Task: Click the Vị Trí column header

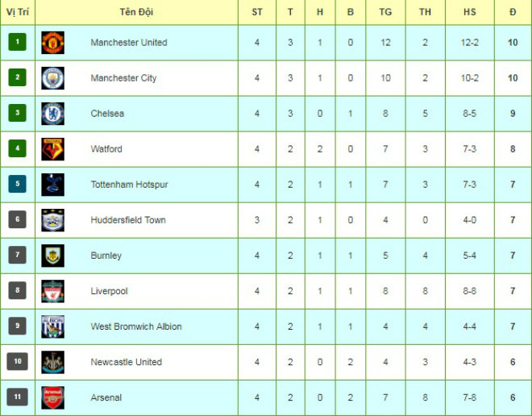Action: tap(18, 12)
